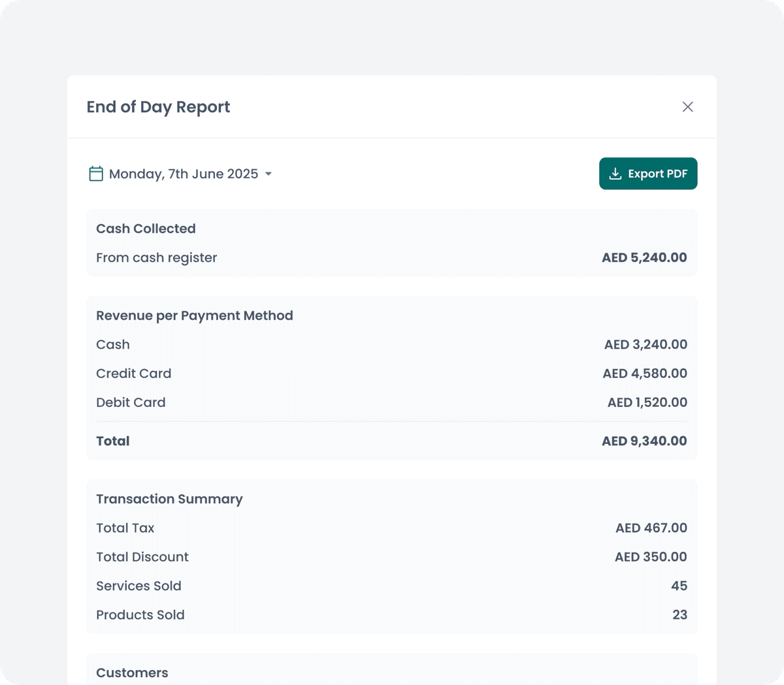Screen dimensions: 784x685
Task: Select the X close icon on the report
Action: [687, 106]
